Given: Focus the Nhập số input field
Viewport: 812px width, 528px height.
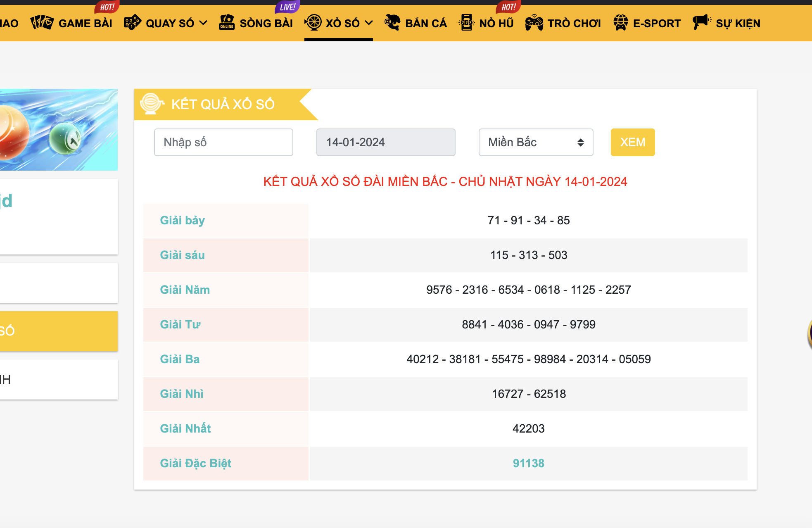Looking at the screenshot, I should click(223, 142).
